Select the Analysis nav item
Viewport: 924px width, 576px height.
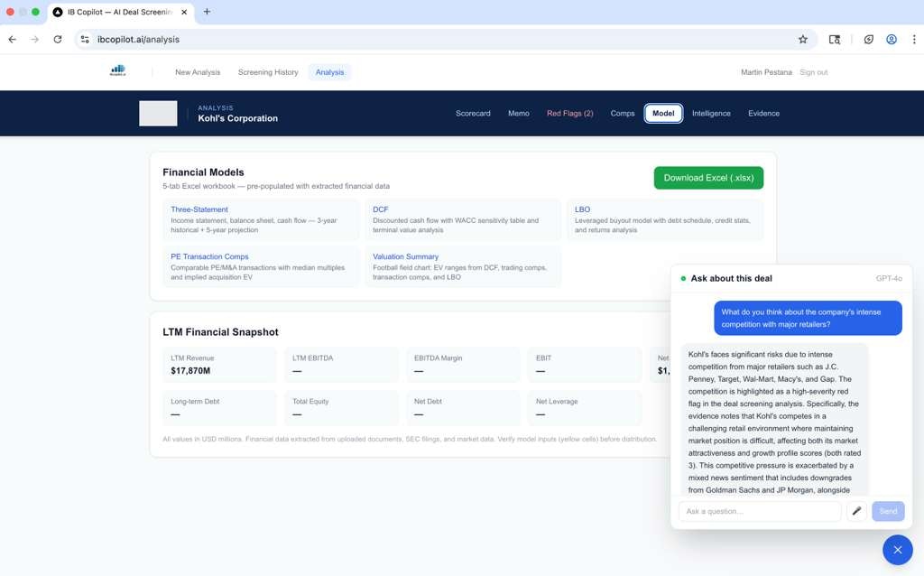pyautogui.click(x=329, y=72)
